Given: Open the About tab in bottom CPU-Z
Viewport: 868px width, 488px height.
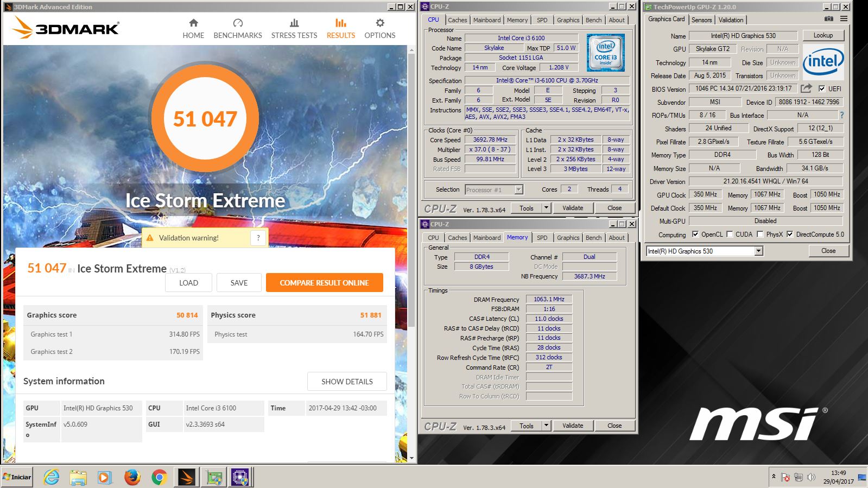Looking at the screenshot, I should point(616,238).
